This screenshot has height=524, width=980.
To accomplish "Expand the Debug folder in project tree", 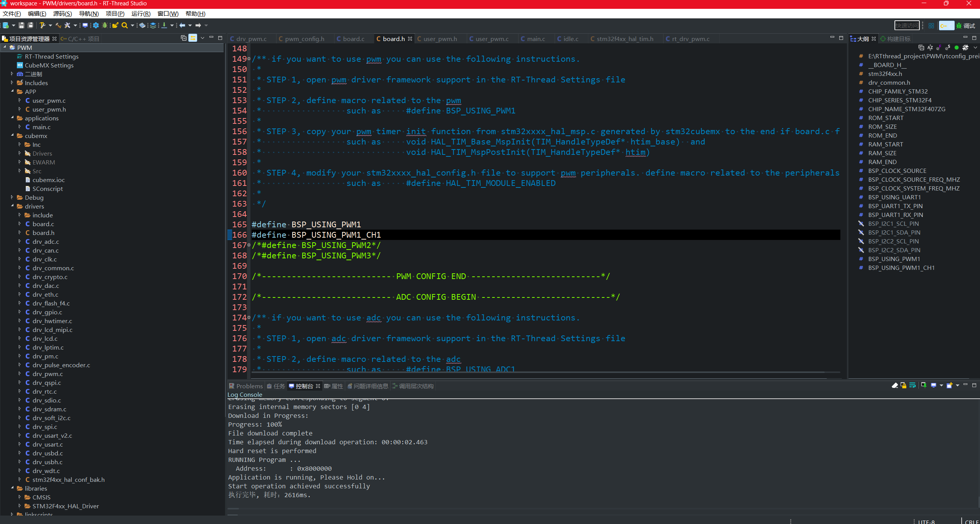I will click(12, 197).
